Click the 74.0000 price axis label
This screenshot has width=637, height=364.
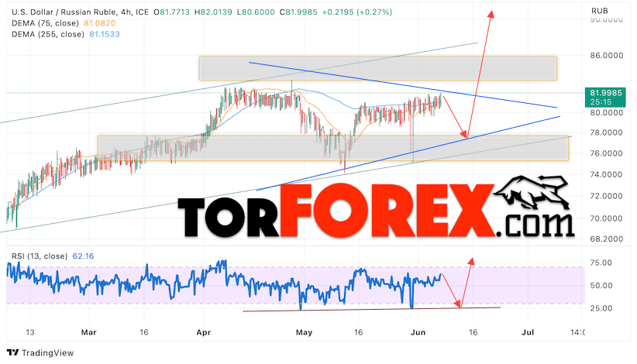(607, 174)
